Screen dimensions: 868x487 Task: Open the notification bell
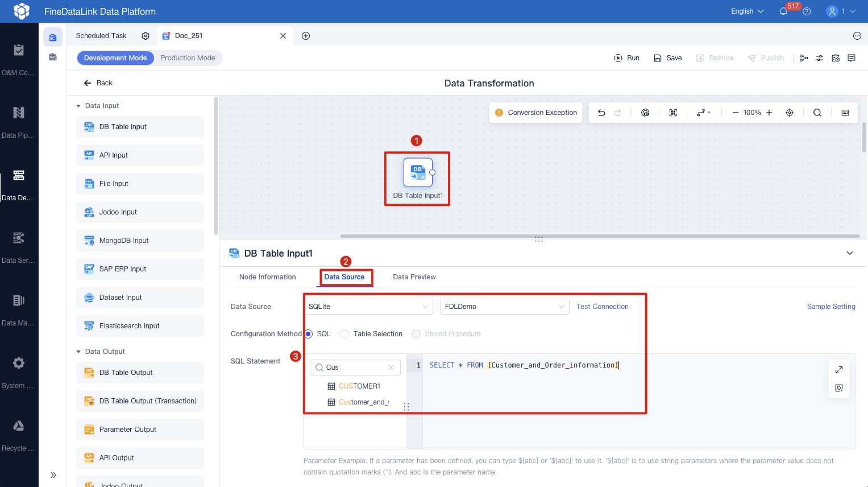pos(783,11)
